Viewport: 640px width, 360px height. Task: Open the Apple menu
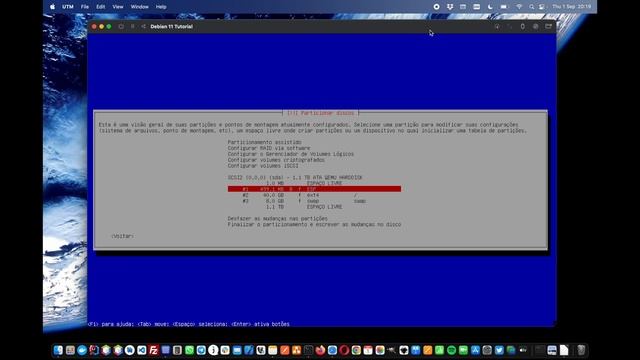pyautogui.click(x=52, y=7)
